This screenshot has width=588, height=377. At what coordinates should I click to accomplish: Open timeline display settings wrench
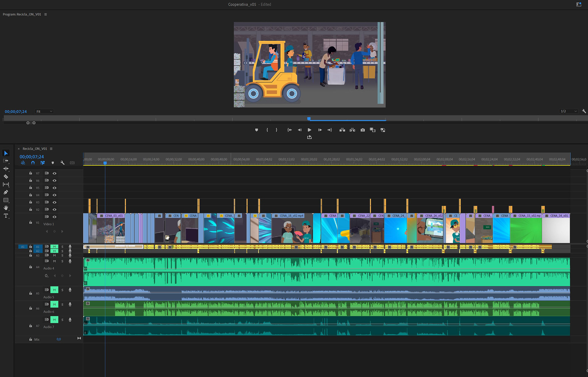(x=62, y=163)
